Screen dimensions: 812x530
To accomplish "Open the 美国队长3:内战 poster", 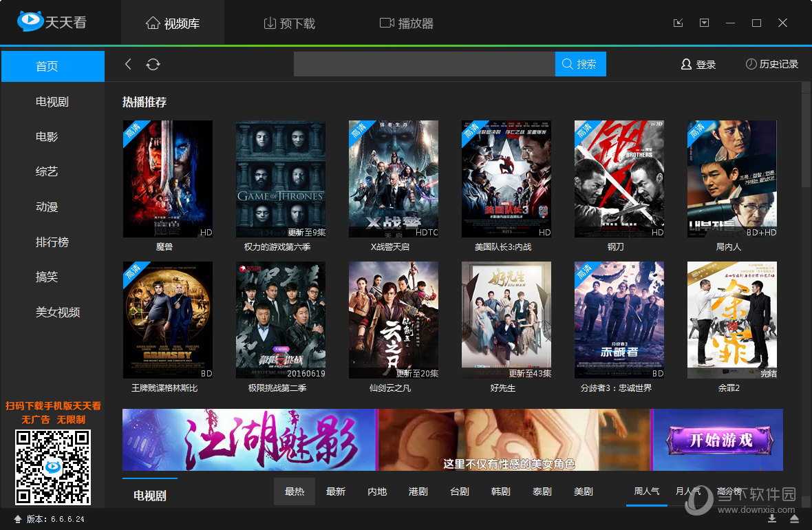I will 506,179.
